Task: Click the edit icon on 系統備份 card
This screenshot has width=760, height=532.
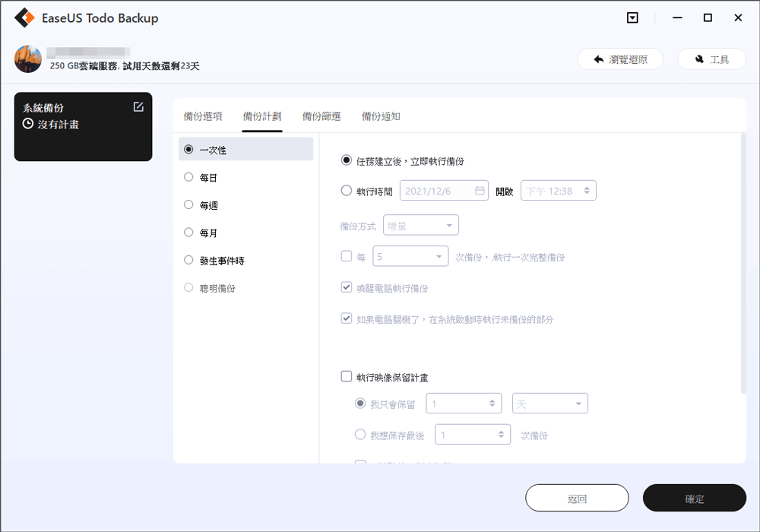Action: [x=138, y=107]
